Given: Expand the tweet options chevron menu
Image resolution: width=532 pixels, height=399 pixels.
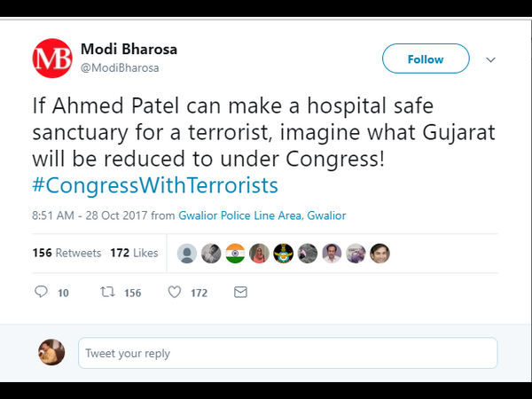Looking at the screenshot, I should [x=490, y=59].
